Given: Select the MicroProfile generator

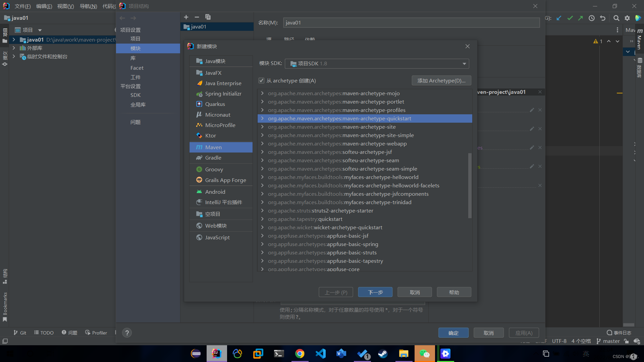Looking at the screenshot, I should click(x=221, y=125).
